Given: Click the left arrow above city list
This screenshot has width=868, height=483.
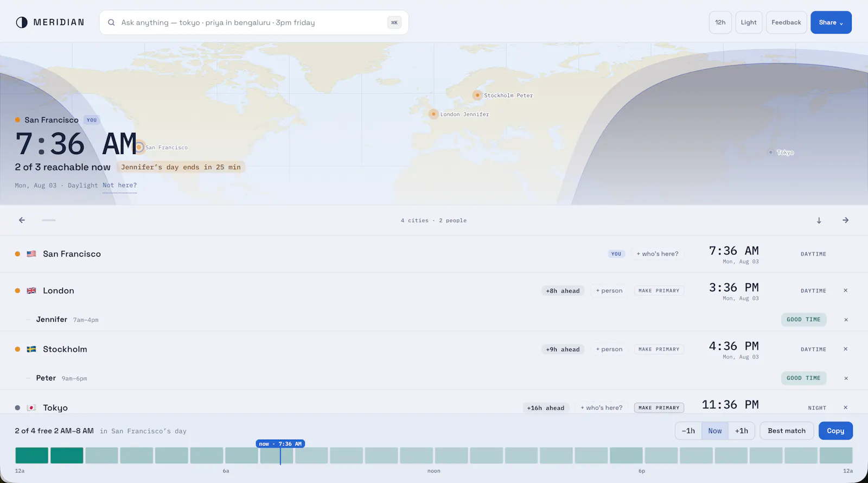Looking at the screenshot, I should [22, 220].
